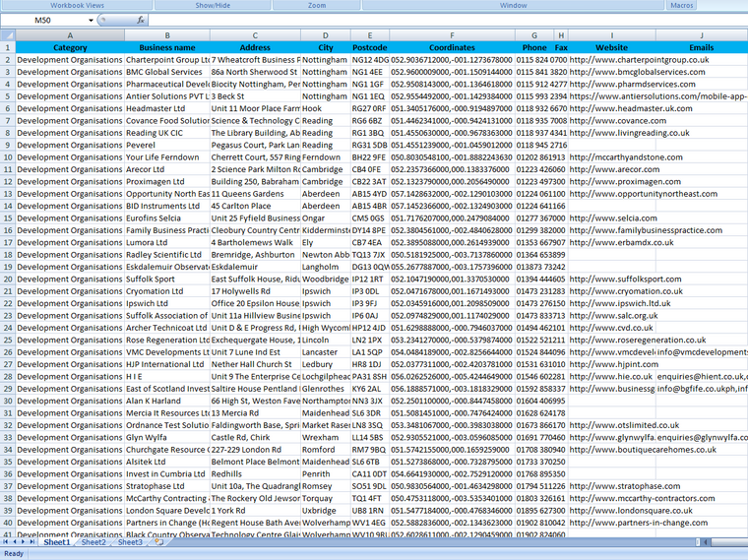Open the bmcglobalservices.com website link
The width and height of the screenshot is (748, 560).
click(x=638, y=72)
